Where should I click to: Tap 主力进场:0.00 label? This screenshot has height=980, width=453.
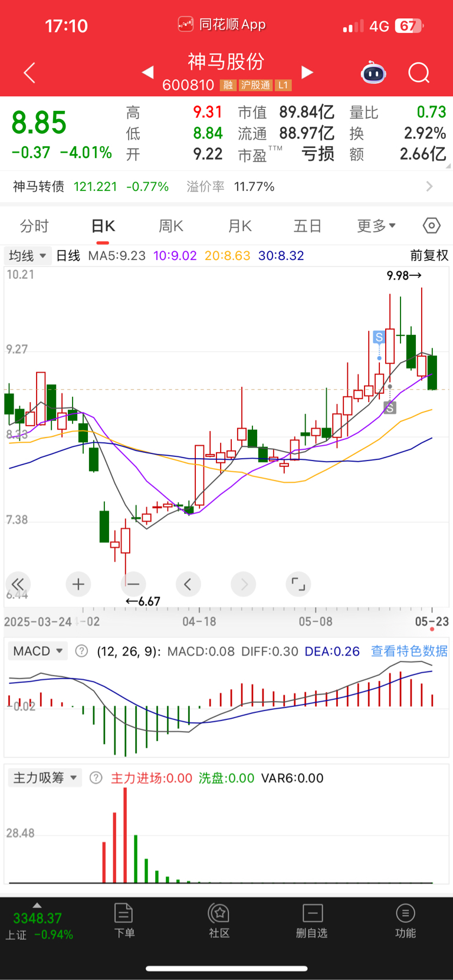152,778
